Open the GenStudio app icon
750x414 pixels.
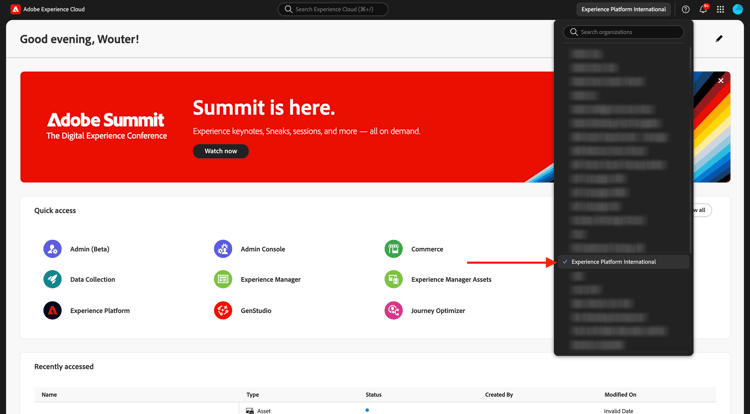(x=223, y=310)
